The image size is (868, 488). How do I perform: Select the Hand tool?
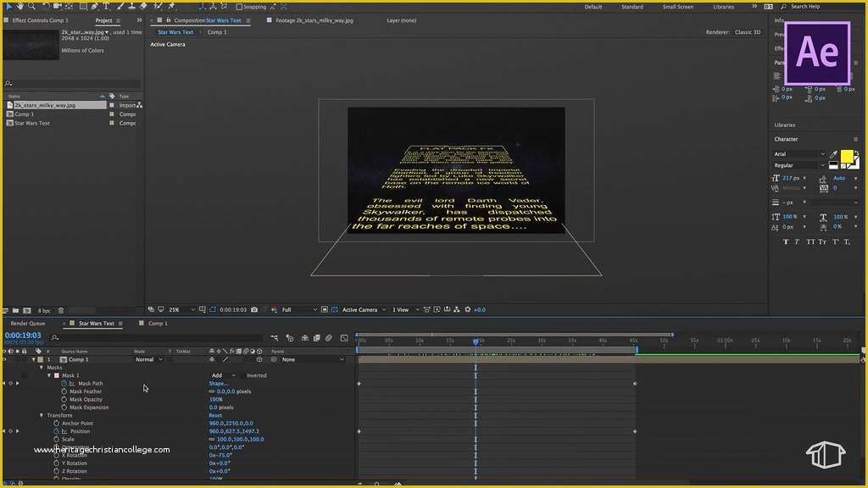(20, 6)
